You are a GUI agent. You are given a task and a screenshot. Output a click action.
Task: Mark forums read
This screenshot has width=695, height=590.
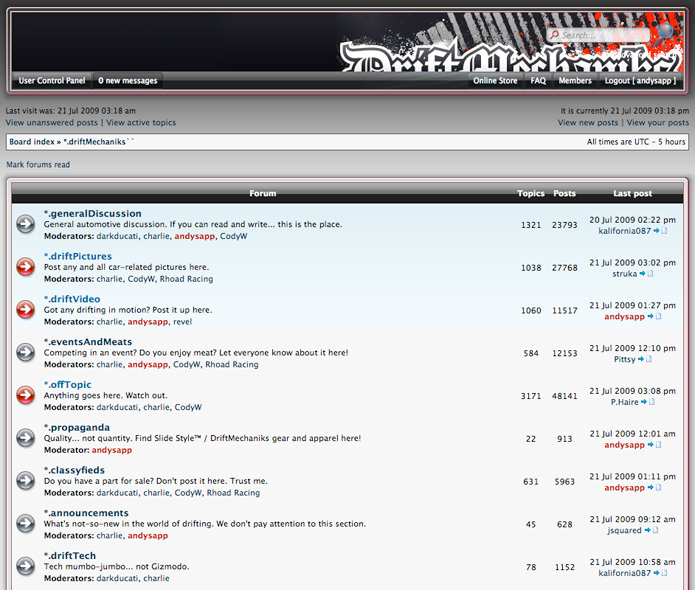pos(38,165)
